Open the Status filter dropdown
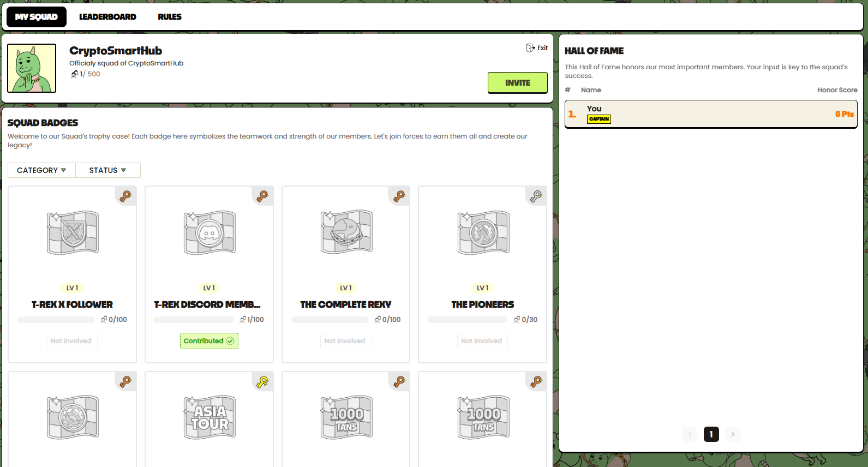Screen dimensions: 868x467 [x=107, y=170]
